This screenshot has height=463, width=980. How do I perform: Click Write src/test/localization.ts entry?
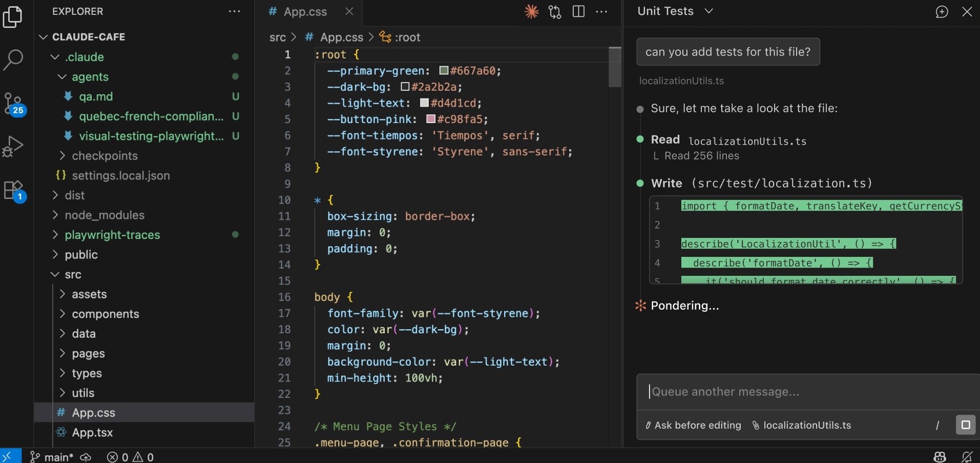[x=761, y=184]
